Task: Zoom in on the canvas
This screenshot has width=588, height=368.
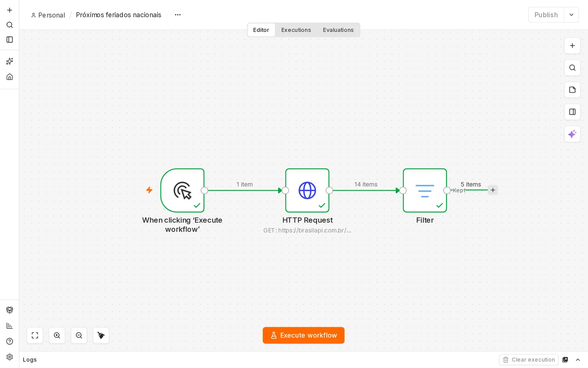Action: 57,335
